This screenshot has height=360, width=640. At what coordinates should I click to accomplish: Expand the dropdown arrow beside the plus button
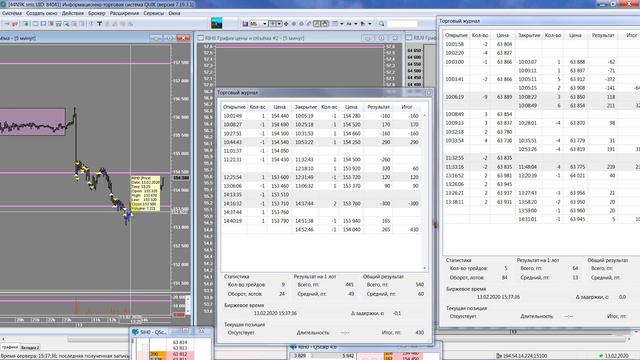click(279, 24)
